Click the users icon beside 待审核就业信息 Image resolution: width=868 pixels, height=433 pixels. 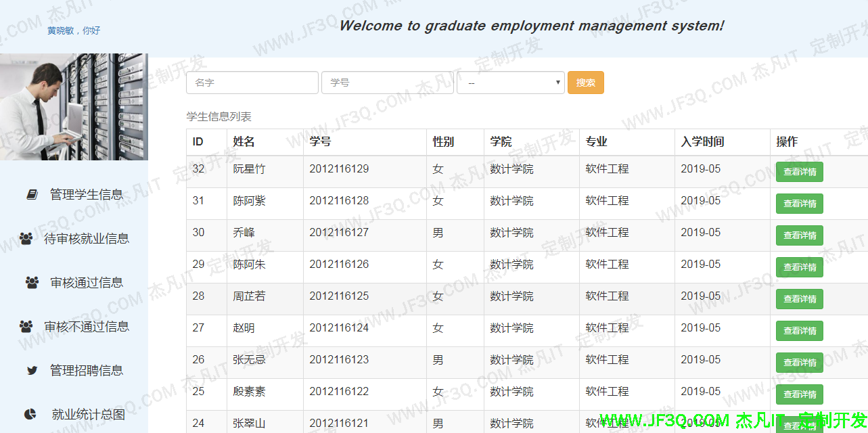26,239
